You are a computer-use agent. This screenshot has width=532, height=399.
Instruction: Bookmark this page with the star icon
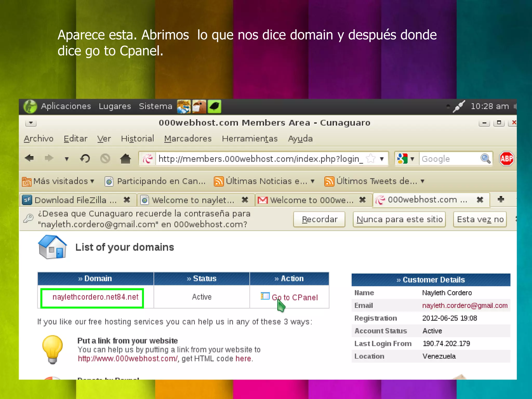371,158
